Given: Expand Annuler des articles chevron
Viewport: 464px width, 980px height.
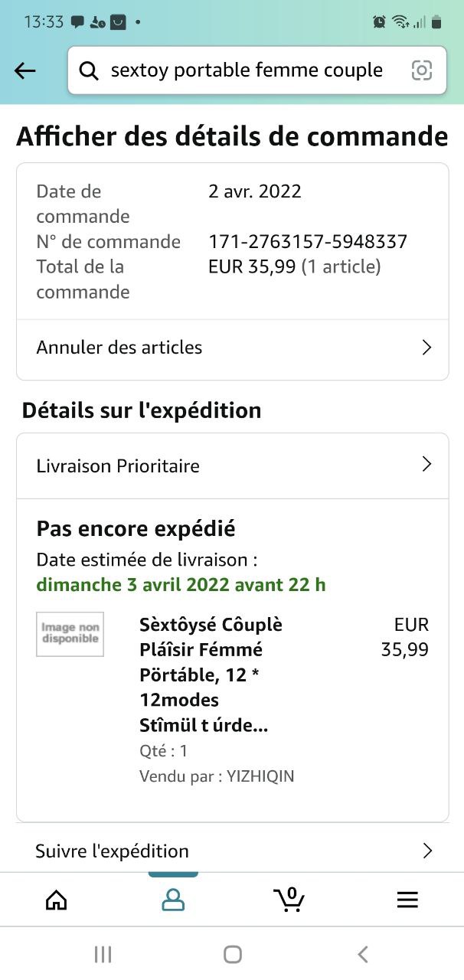Looking at the screenshot, I should [426, 348].
